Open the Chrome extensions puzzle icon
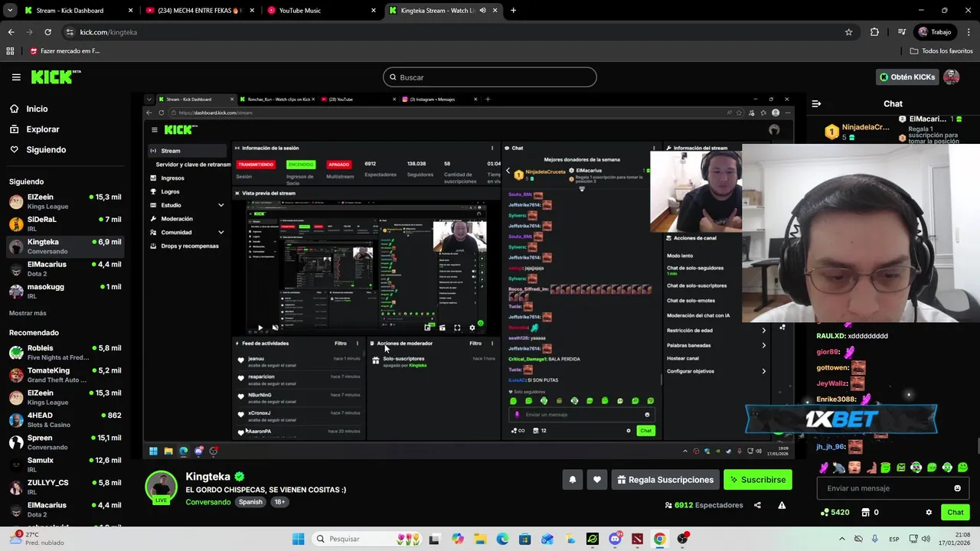Screen dimensions: 980x551 coord(874,32)
